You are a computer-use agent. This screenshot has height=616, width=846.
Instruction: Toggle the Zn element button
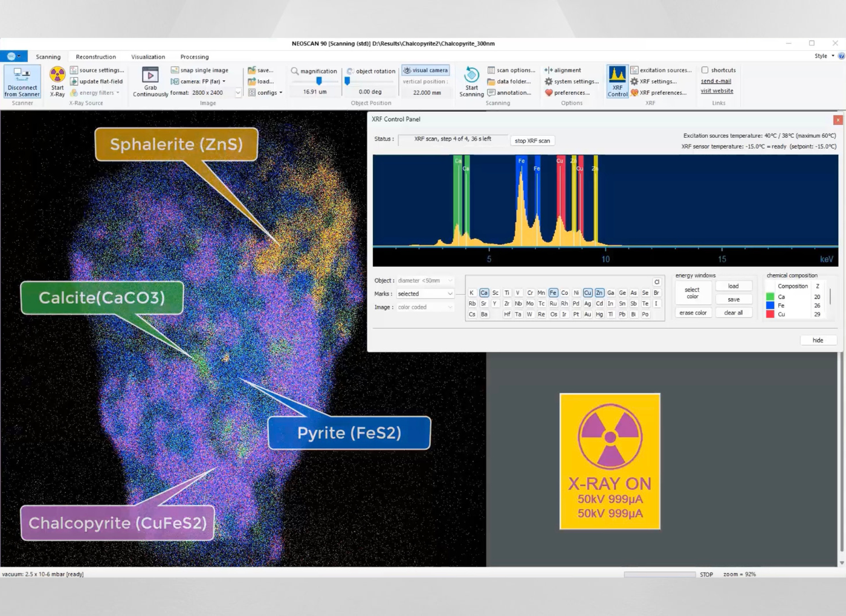[599, 293]
